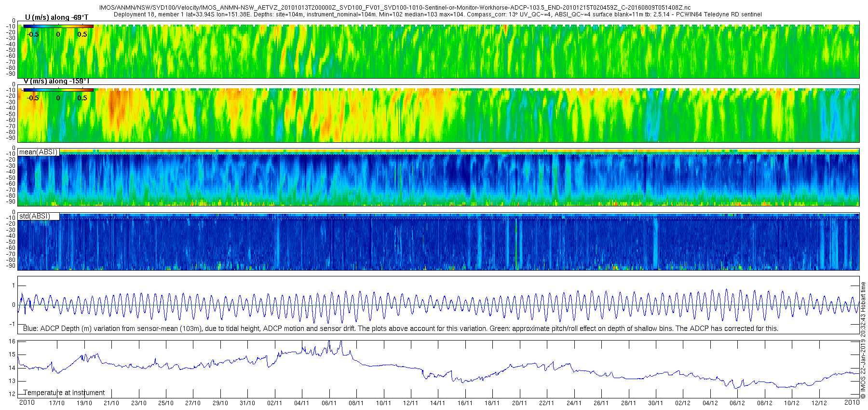Click the 16 temperature axis label
The image size is (868, 410).
[x=12, y=342]
